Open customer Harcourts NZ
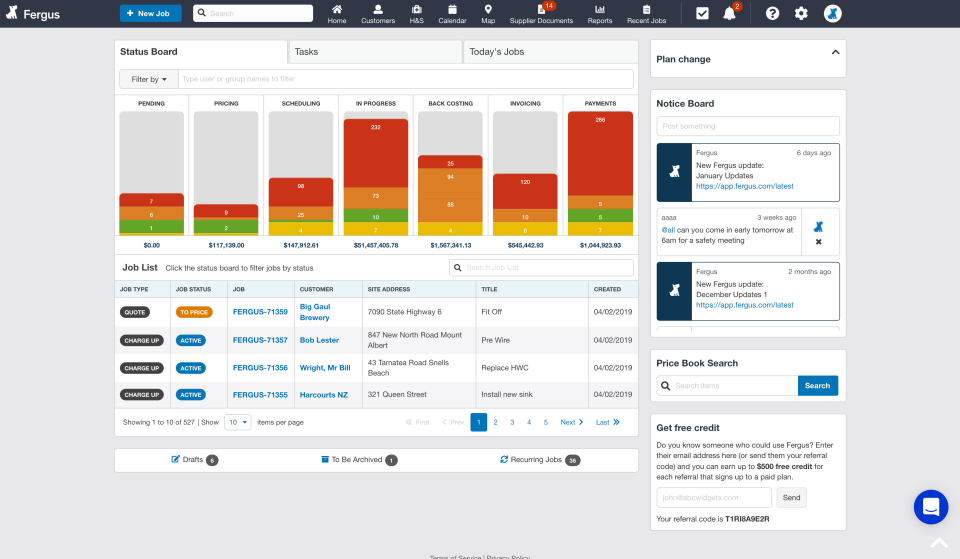 tap(324, 395)
